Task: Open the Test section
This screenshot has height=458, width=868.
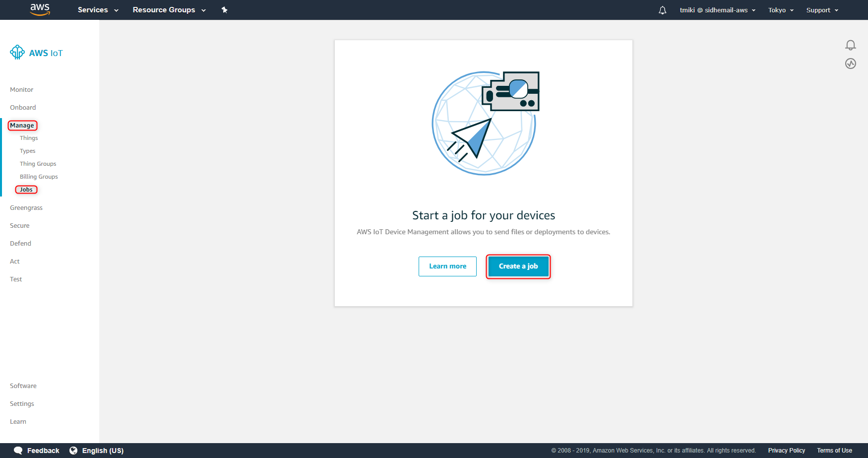Action: pyautogui.click(x=16, y=279)
